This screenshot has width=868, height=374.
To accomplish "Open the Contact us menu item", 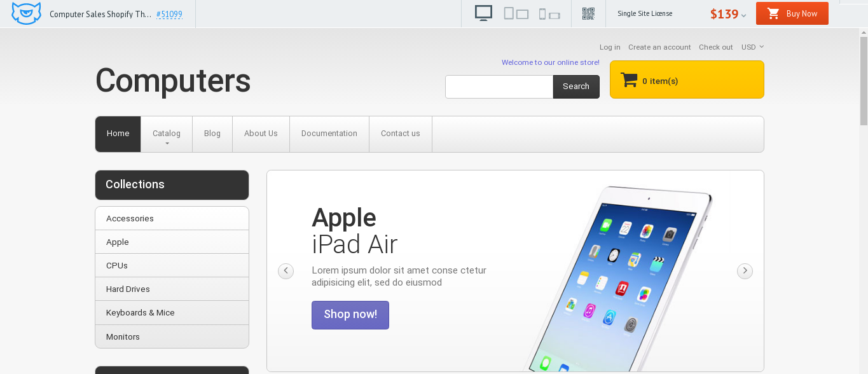I will [x=401, y=134].
